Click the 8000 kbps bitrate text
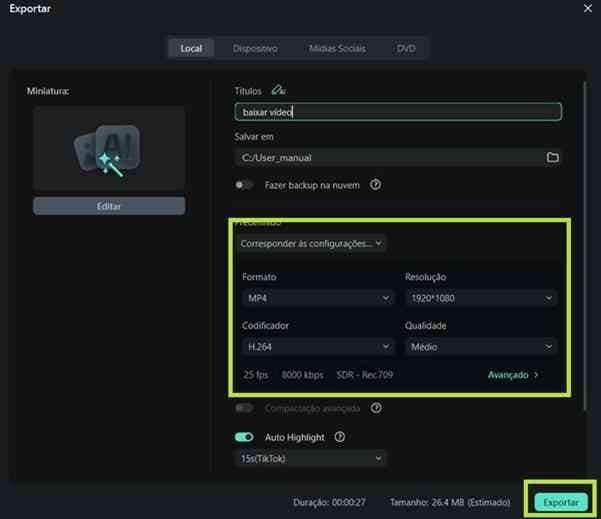 302,374
